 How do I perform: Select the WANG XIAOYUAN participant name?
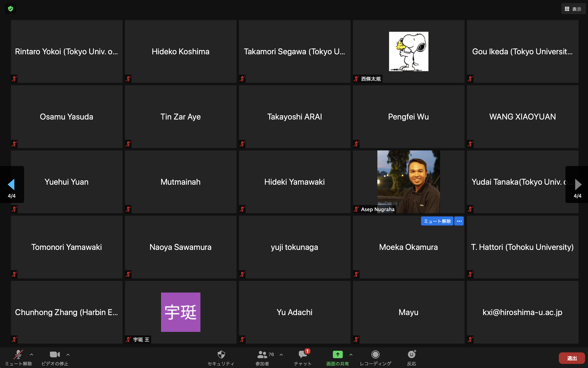(522, 117)
